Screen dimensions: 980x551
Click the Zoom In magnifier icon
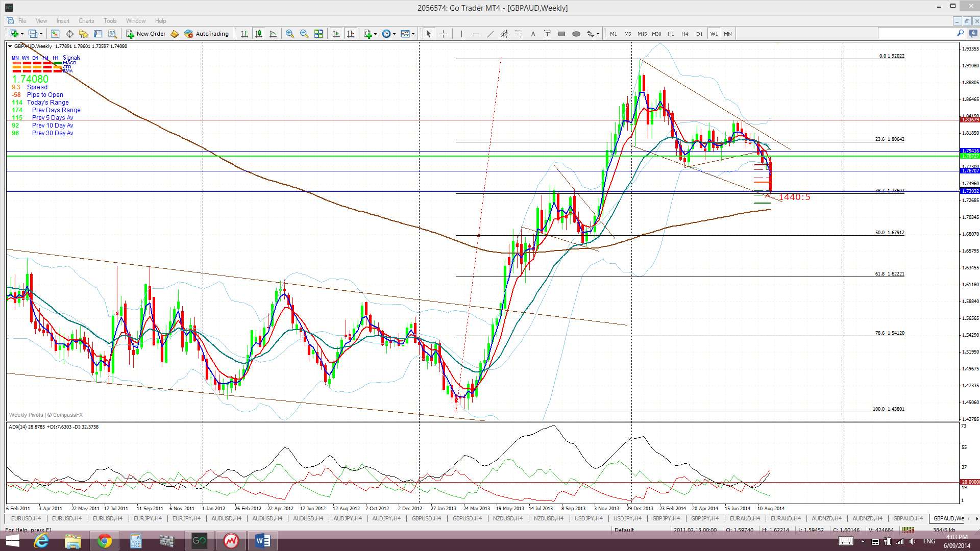[x=289, y=34]
